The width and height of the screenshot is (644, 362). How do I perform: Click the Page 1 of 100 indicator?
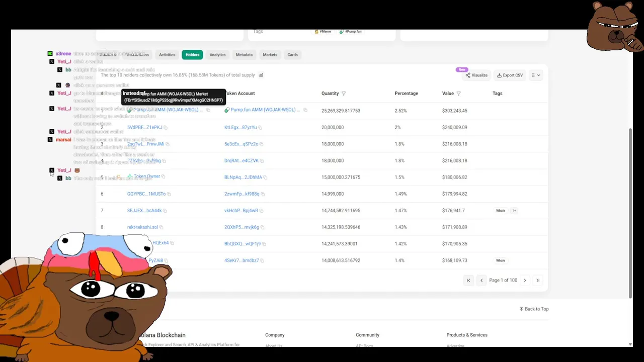503,281
